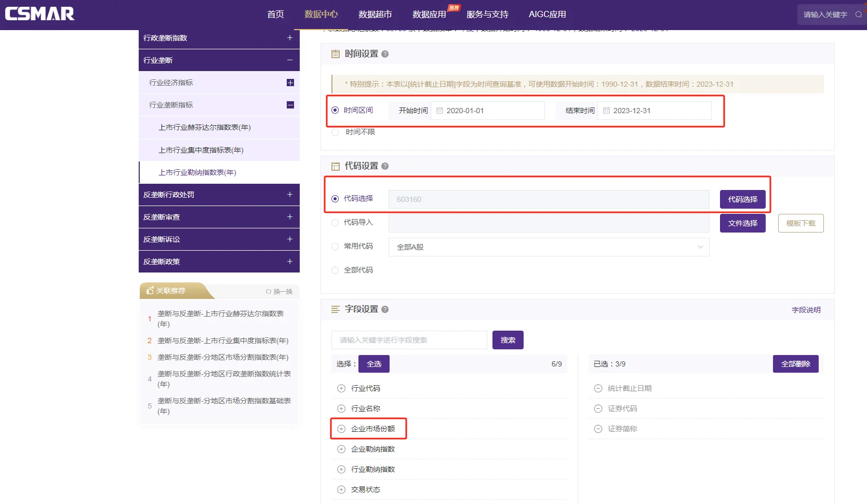Enable the 代码导入 radio option
The image size is (867, 504).
coord(335,222)
